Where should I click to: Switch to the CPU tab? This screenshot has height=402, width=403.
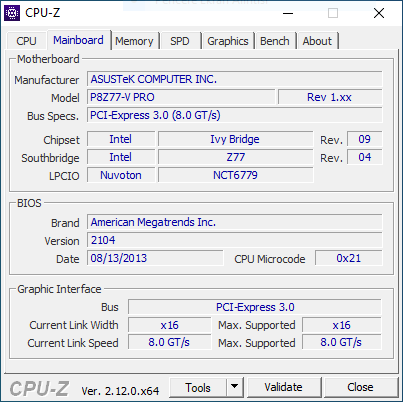(26, 41)
